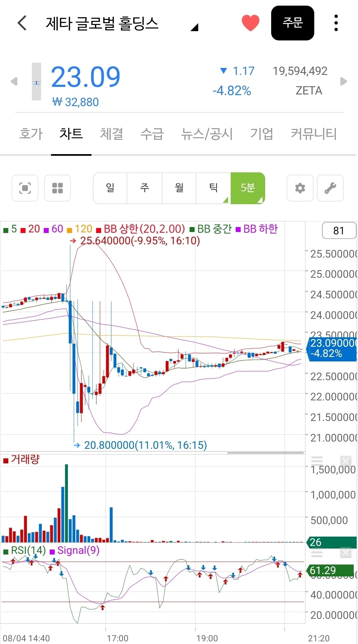This screenshot has height=644, width=358.
Task: Toggle the red heart favorite icon
Action: [250, 23]
